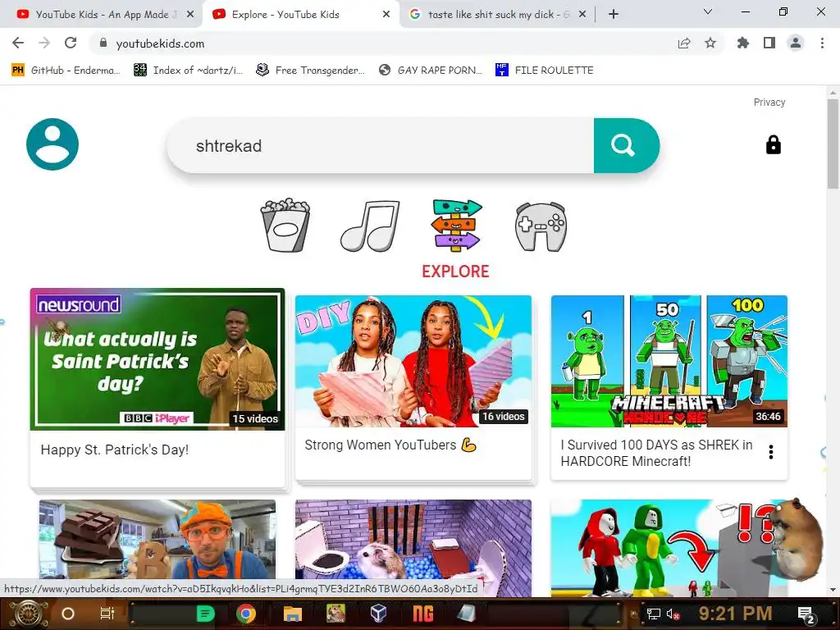The width and height of the screenshot is (840, 630).
Task: Select the Shows popcorn category
Action: (285, 225)
